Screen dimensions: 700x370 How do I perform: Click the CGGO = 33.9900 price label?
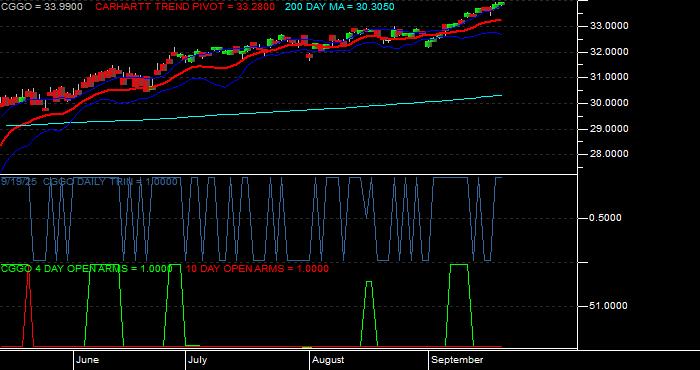[42, 7]
